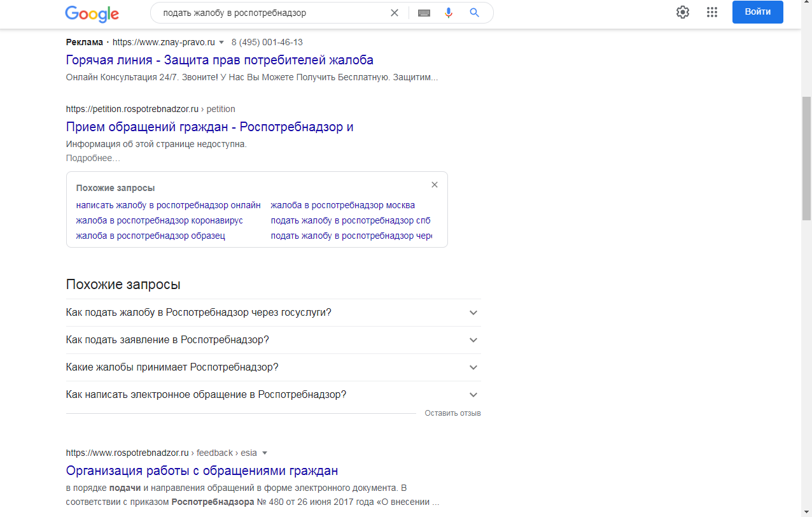
Task: Open ad link Горячая линия - Защита прав потребителей
Action: [220, 60]
